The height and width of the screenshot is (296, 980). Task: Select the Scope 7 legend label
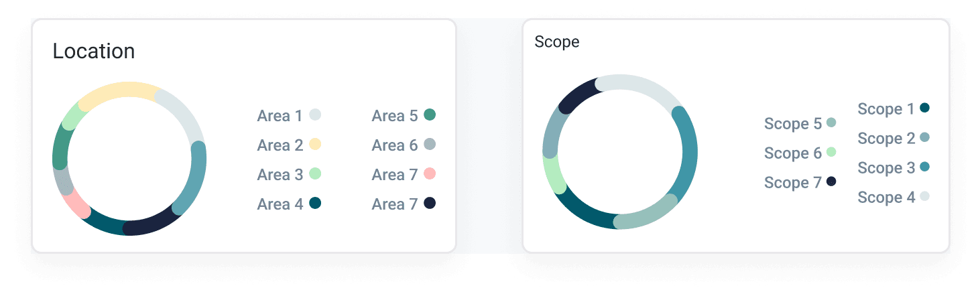click(x=793, y=183)
